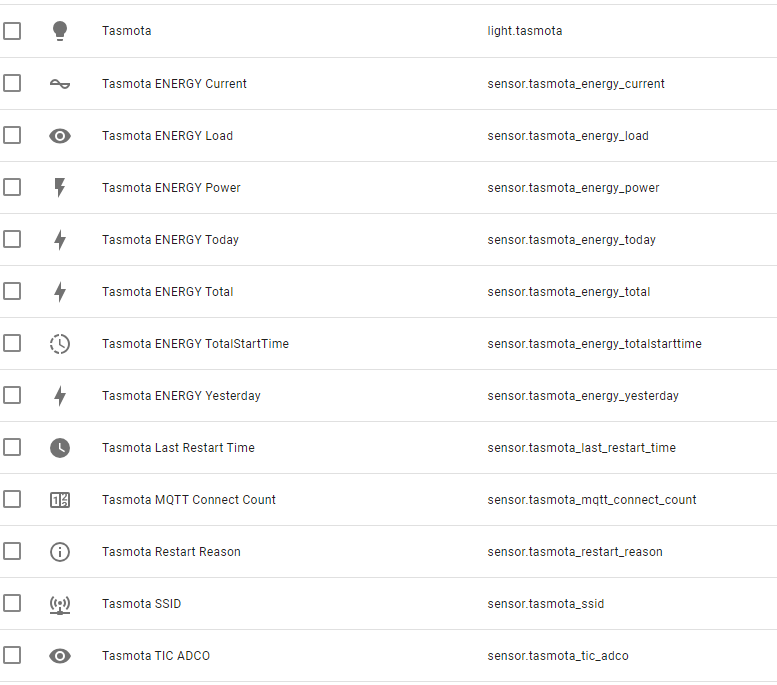Click entity ID sensor.tasmota_energy_current

click(x=576, y=84)
